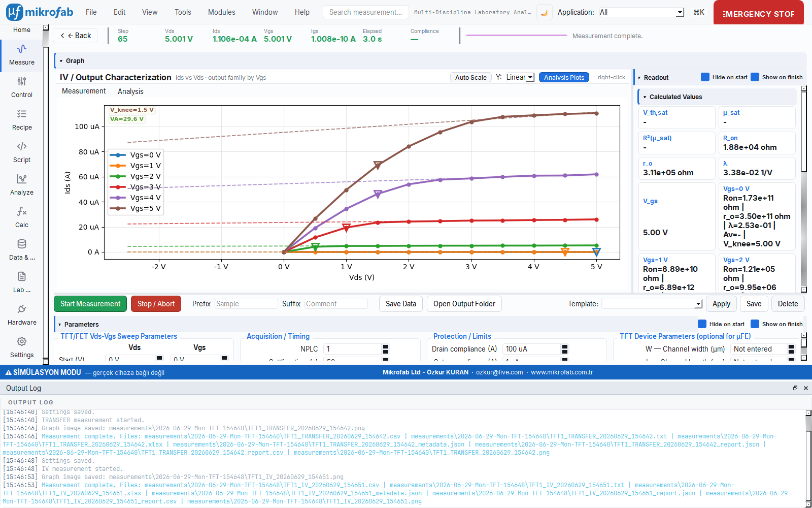Image resolution: width=812 pixels, height=508 pixels.
Task: Collapse the Calculated Values section
Action: pos(645,97)
